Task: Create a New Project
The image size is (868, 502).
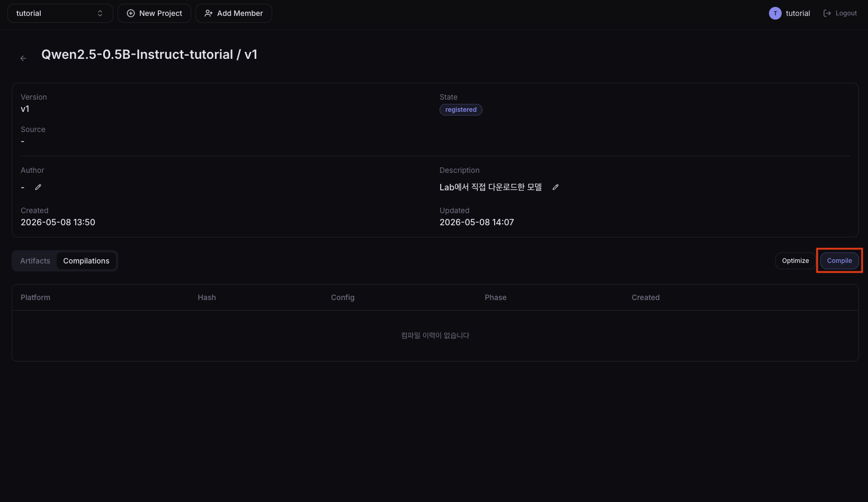Action: click(154, 13)
